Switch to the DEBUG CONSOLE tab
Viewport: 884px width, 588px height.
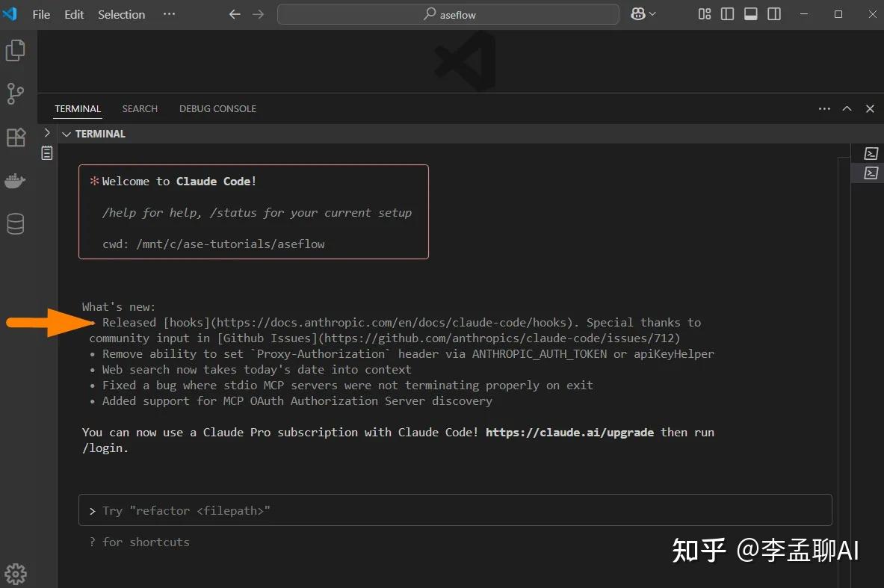coord(217,108)
